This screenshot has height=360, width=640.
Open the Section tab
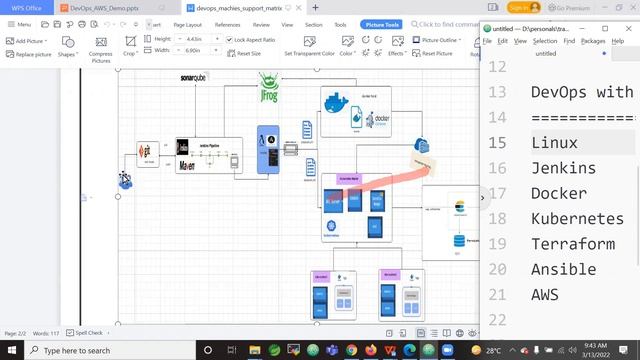[313, 25]
